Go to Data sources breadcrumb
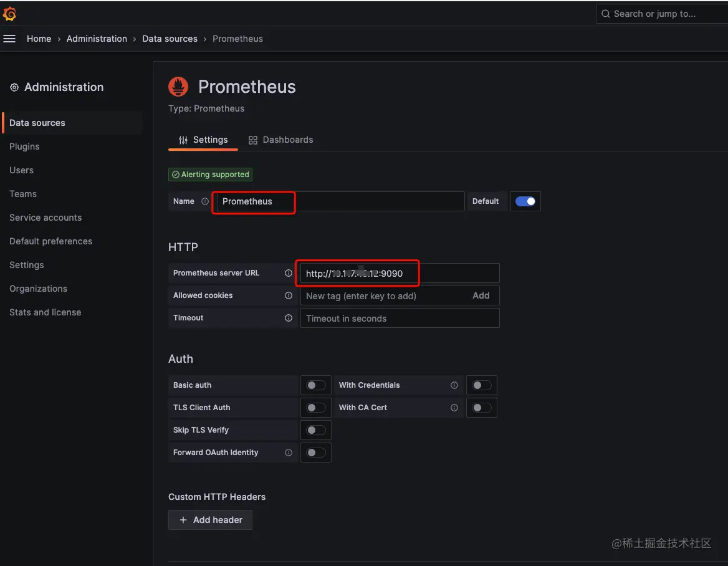Screen dimensions: 728x566 tap(170, 39)
